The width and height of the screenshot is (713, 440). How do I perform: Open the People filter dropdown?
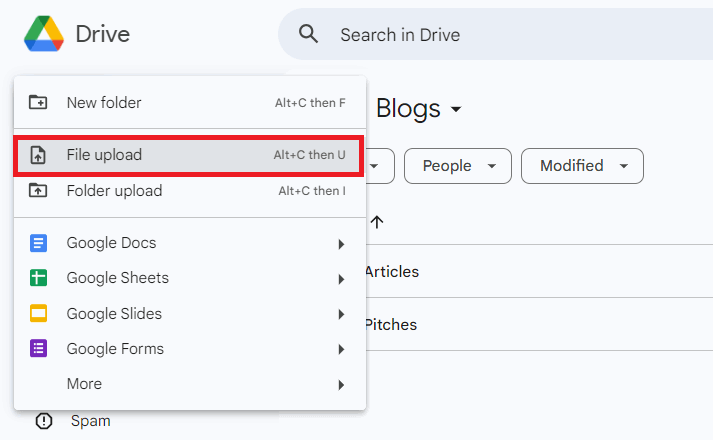click(458, 166)
